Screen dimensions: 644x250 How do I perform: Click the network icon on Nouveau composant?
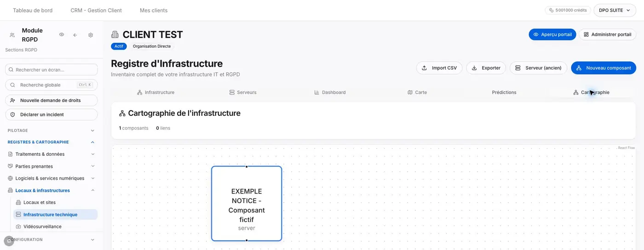(x=579, y=68)
